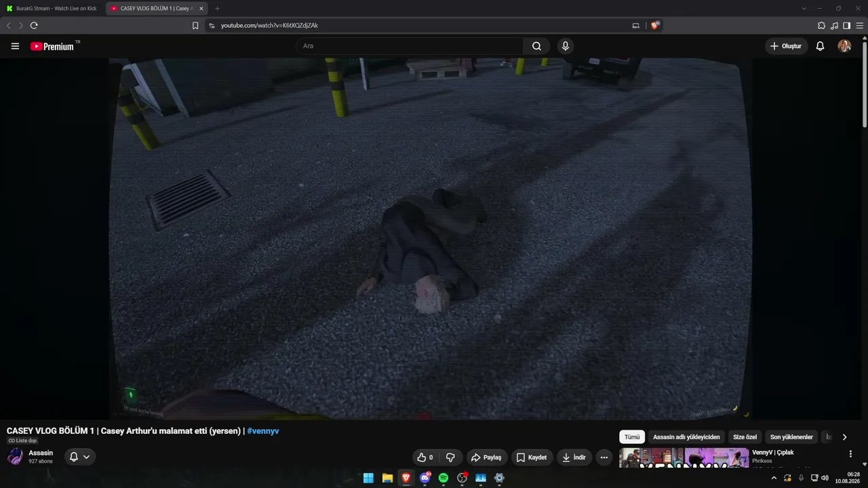Open more actions three-dot menu
Image resolution: width=868 pixels, height=488 pixels.
[604, 457]
